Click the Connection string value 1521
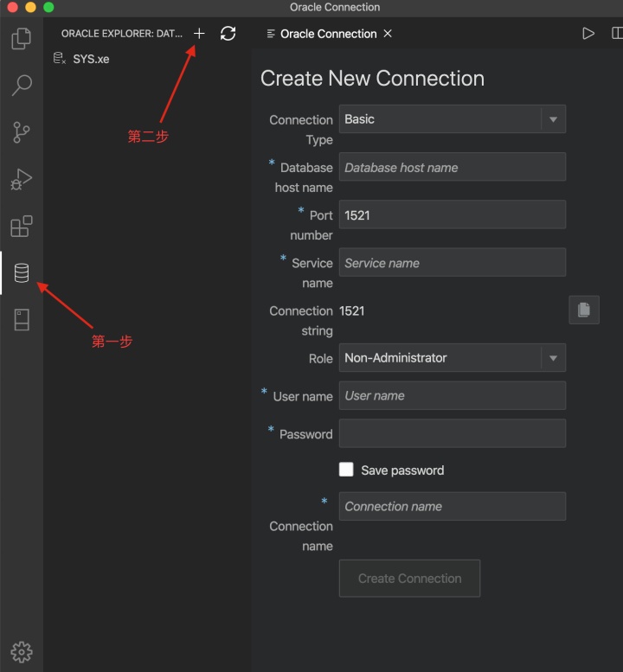 coord(351,310)
